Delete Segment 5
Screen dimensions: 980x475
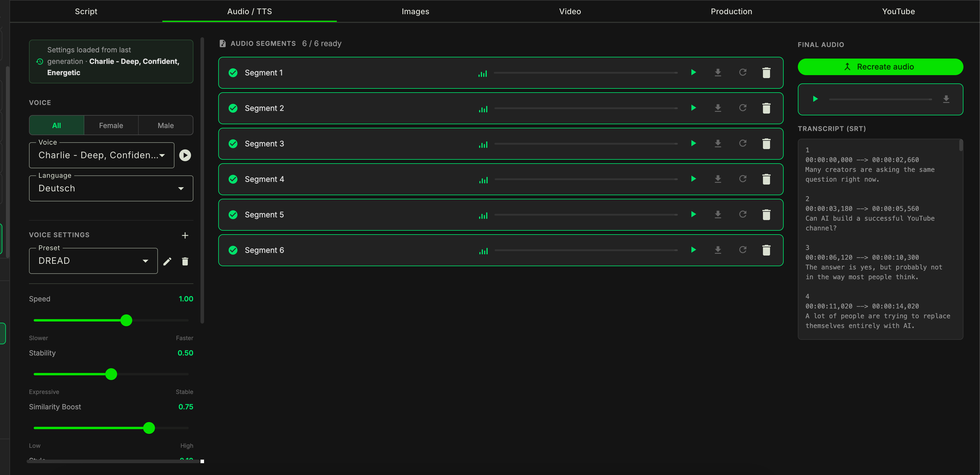766,215
